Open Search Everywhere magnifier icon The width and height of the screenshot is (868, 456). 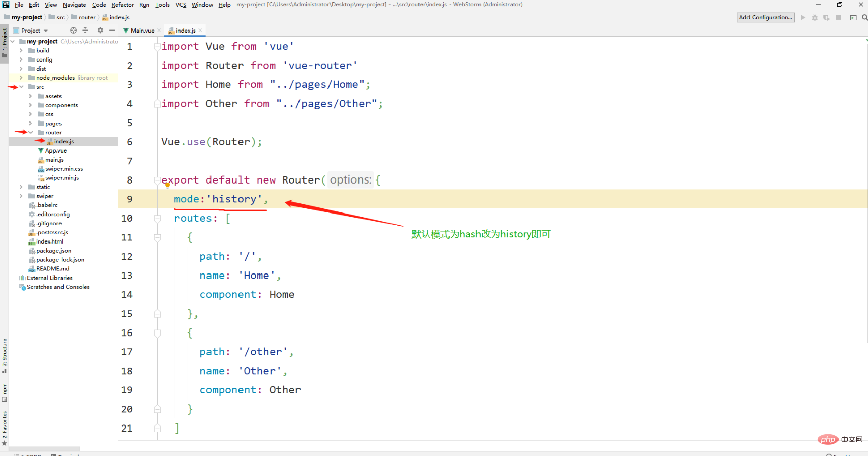pyautogui.click(x=864, y=17)
